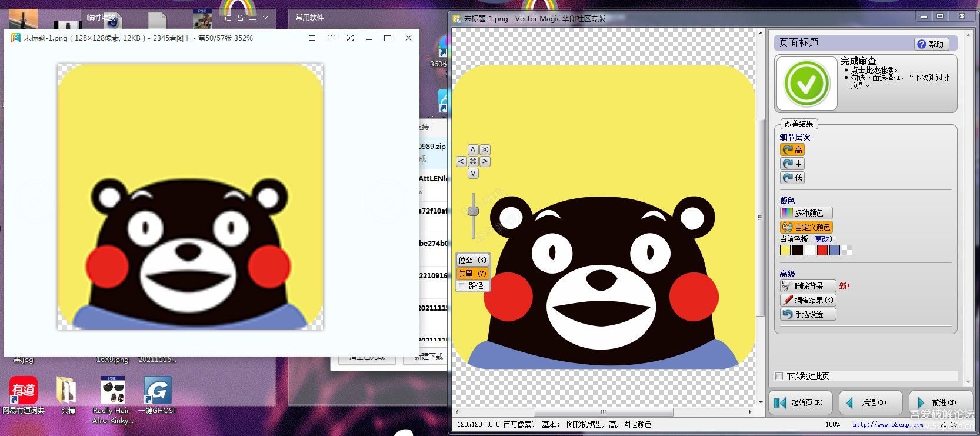Select the yellow palette swatch
980x436 pixels.
point(785,250)
